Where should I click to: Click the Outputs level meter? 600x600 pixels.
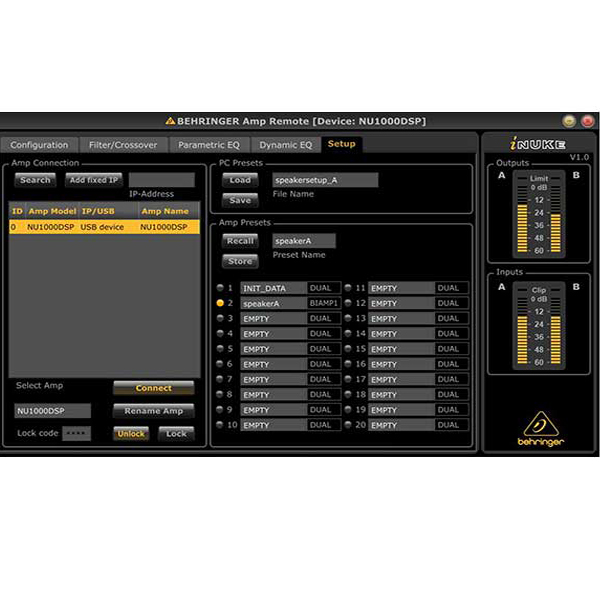tap(539, 214)
